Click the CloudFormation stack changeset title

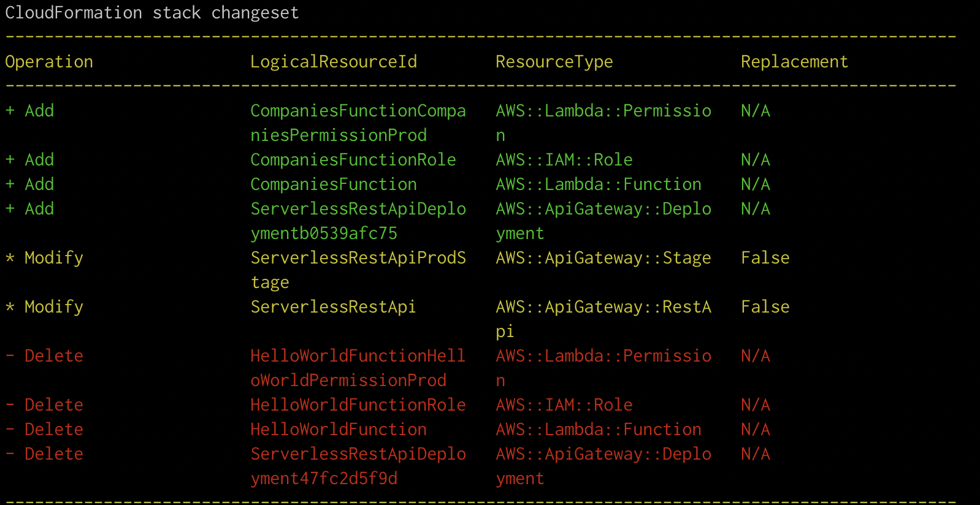point(152,13)
